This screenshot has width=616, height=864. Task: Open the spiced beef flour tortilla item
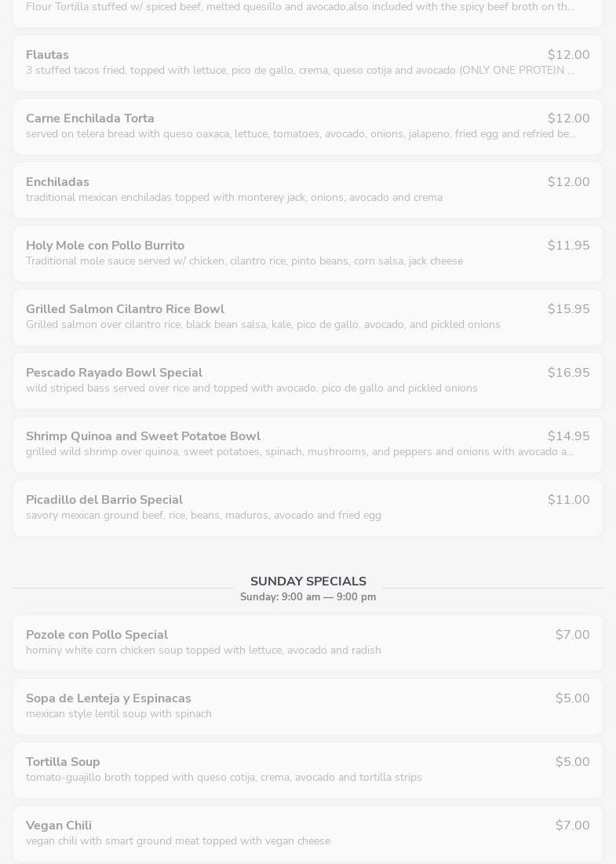[300, 8]
